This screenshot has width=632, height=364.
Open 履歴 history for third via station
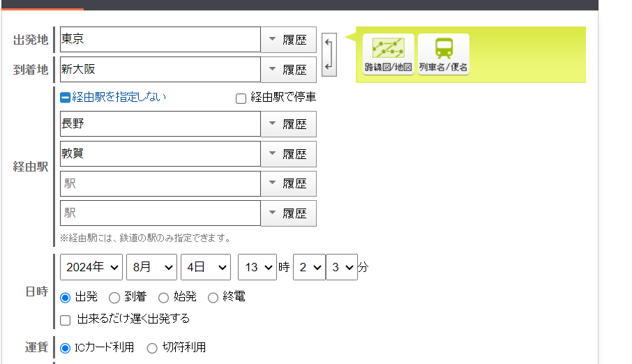point(289,183)
